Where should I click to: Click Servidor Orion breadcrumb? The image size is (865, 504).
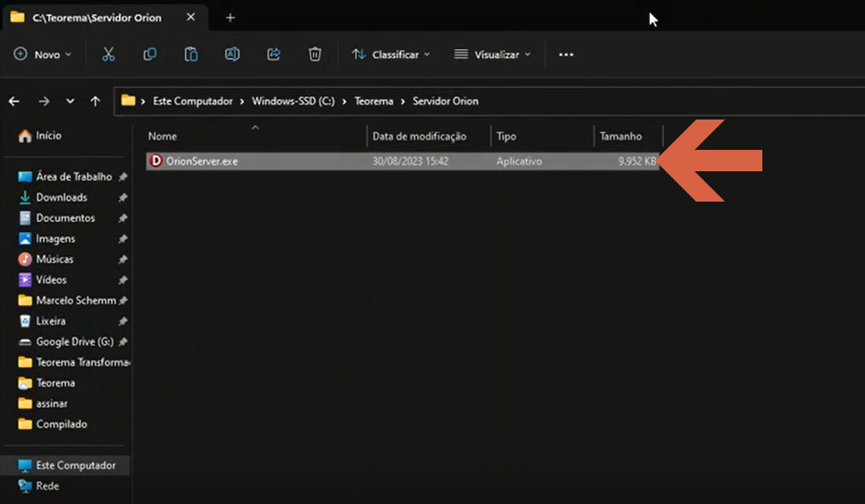click(x=445, y=101)
